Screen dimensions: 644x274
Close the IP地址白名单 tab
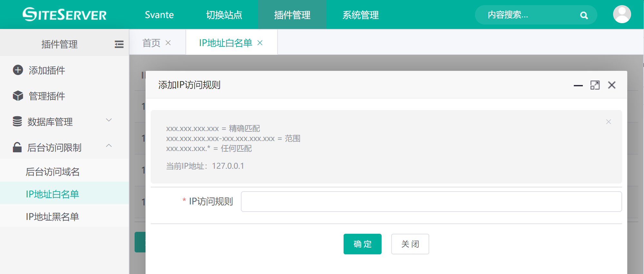(260, 43)
